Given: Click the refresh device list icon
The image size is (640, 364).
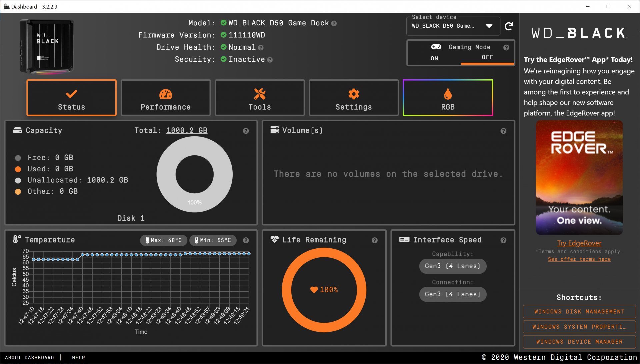Looking at the screenshot, I should pos(509,26).
